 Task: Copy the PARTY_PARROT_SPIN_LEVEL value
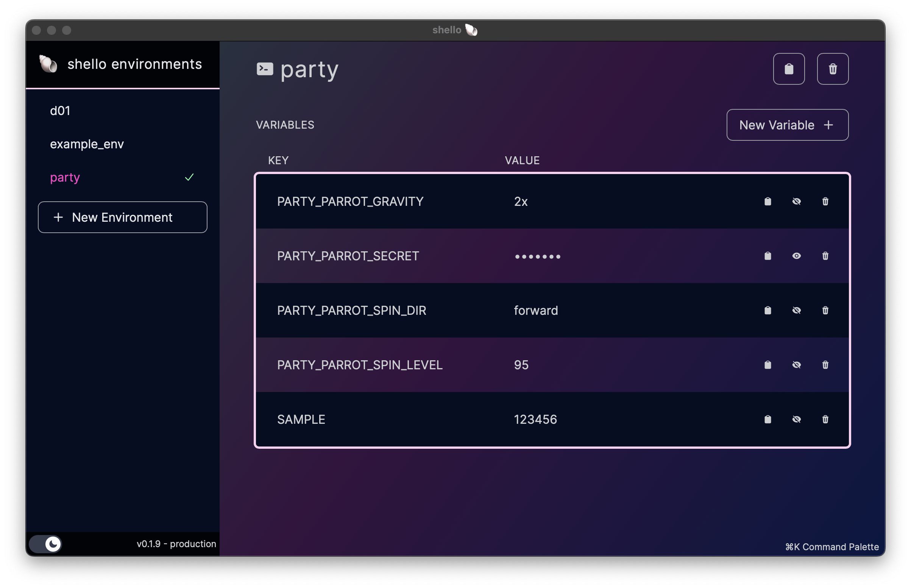click(x=768, y=365)
